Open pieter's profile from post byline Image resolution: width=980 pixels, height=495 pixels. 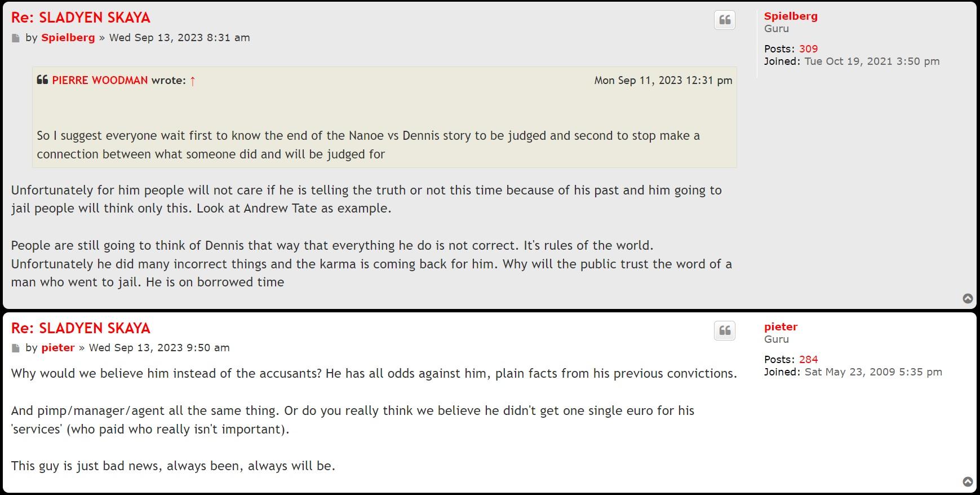pyautogui.click(x=57, y=348)
